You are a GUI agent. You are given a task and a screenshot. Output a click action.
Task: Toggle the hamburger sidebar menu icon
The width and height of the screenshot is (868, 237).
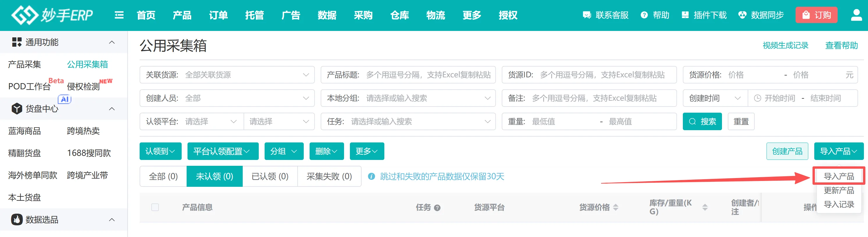[x=119, y=15]
